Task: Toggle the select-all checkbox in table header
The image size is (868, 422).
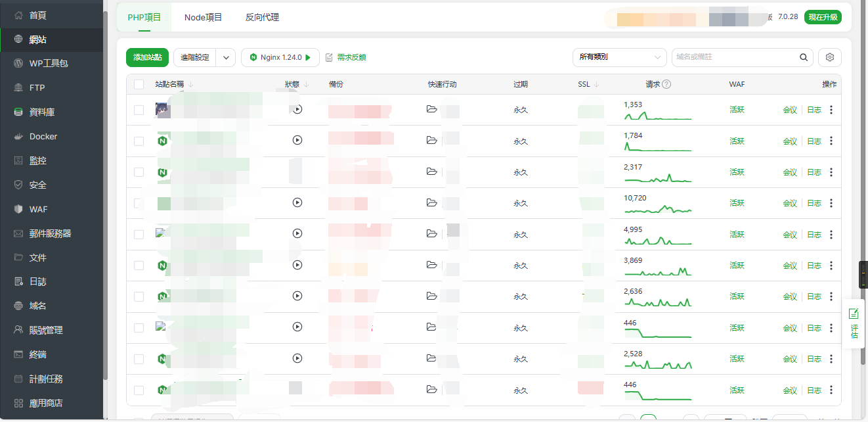Action: (x=139, y=84)
